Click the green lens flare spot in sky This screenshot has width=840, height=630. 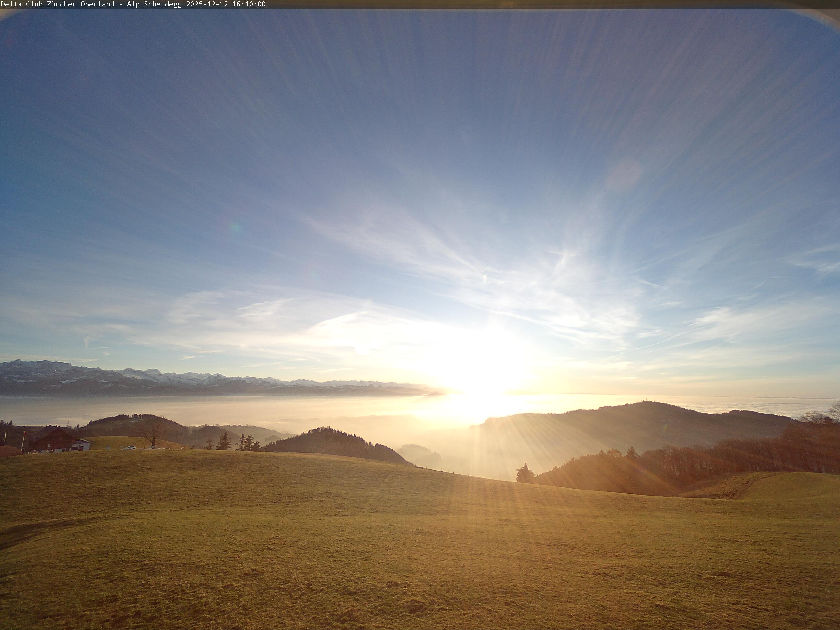236,228
